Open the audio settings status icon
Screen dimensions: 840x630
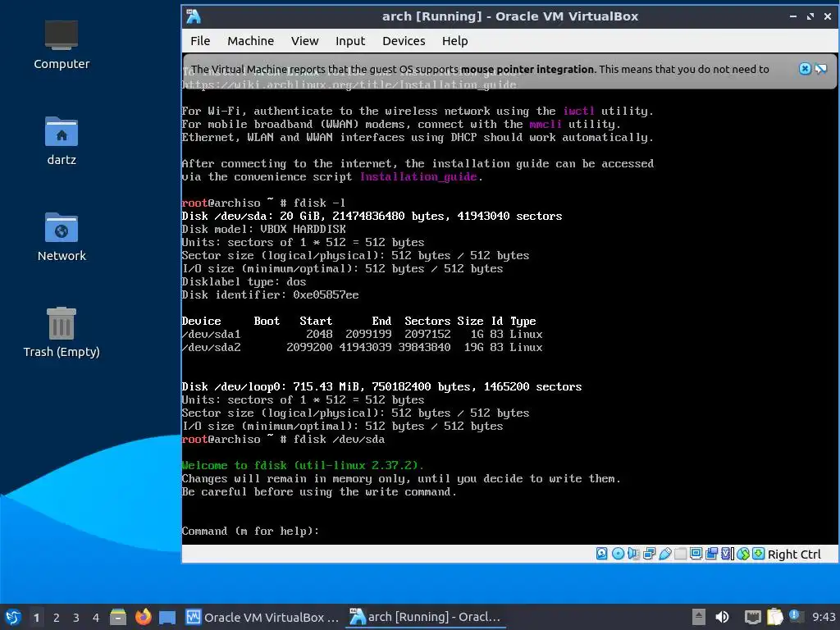633,554
